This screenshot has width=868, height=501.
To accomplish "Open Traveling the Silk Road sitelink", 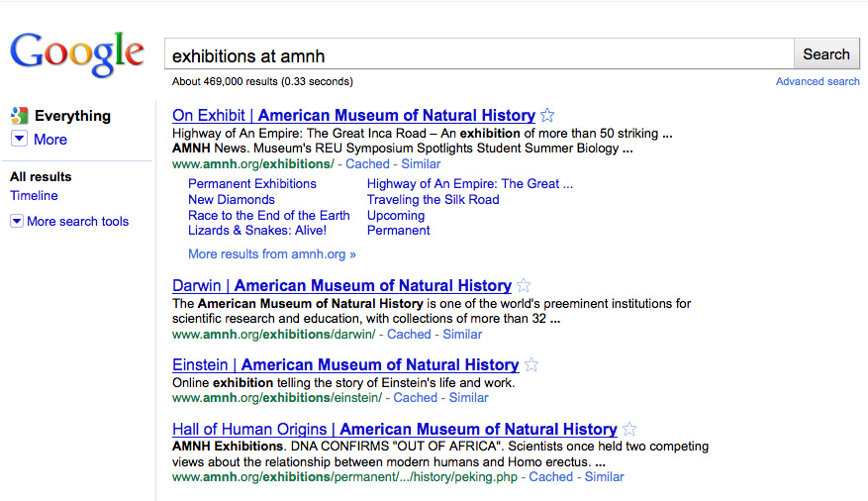I will pos(433,199).
